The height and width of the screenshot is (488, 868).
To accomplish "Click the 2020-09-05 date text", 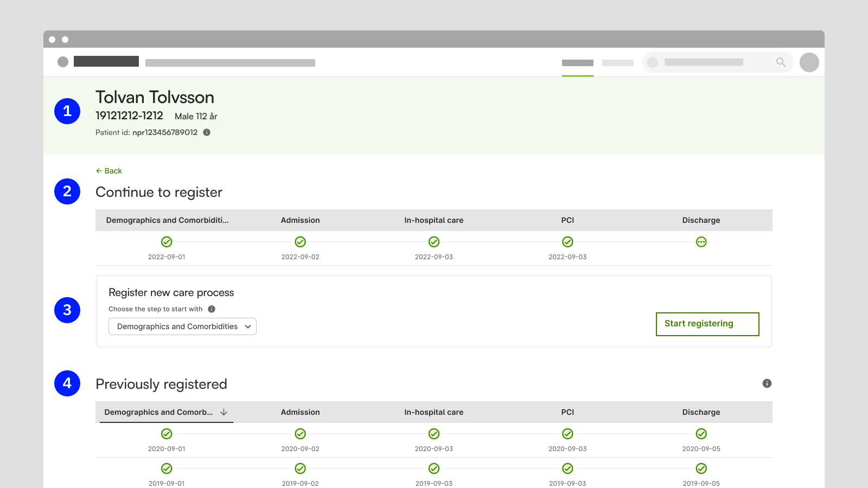I will tap(701, 449).
